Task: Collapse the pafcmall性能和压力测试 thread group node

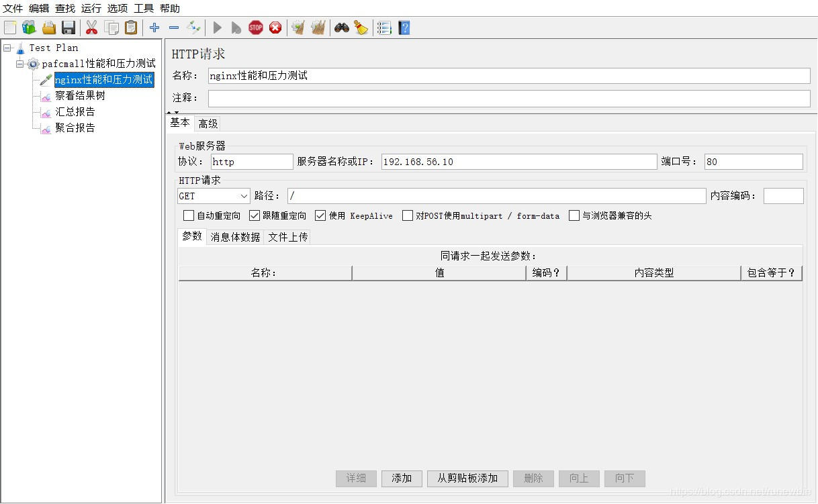Action: click(x=19, y=64)
